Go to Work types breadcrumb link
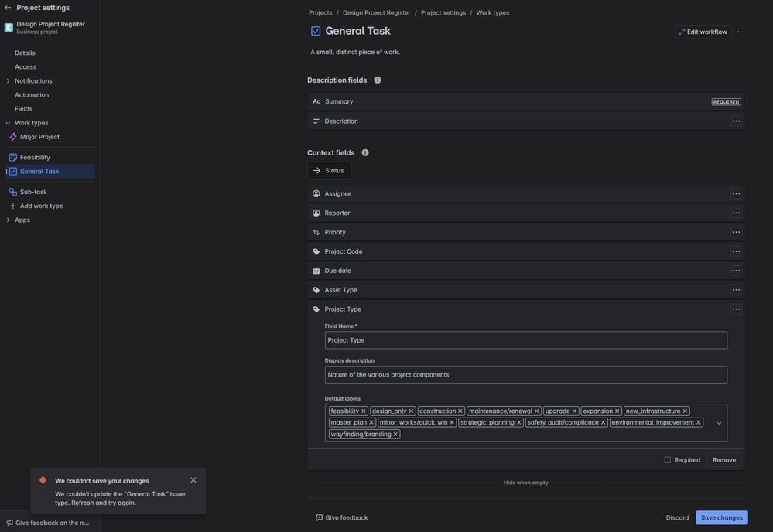This screenshot has width=773, height=532. pos(492,13)
